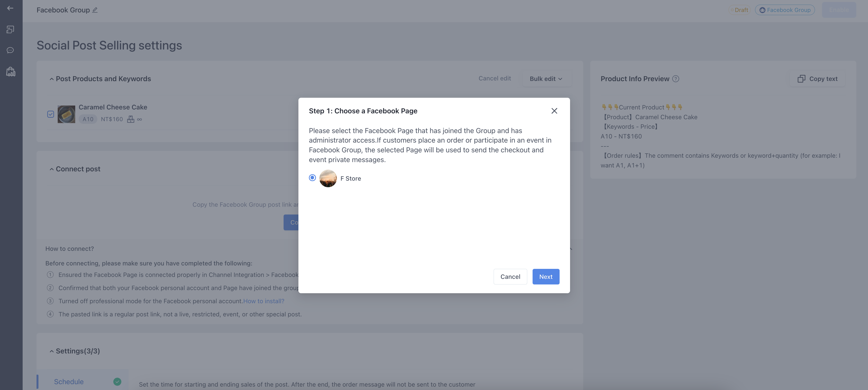Open the chat messages sidebar icon
The height and width of the screenshot is (390, 868).
pos(10,50)
